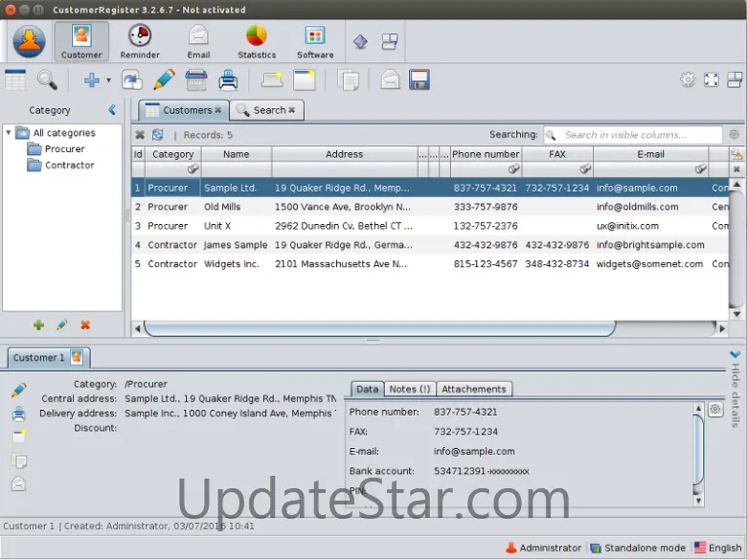Click the Email module icon
Screen dimensions: 747x560
(198, 41)
